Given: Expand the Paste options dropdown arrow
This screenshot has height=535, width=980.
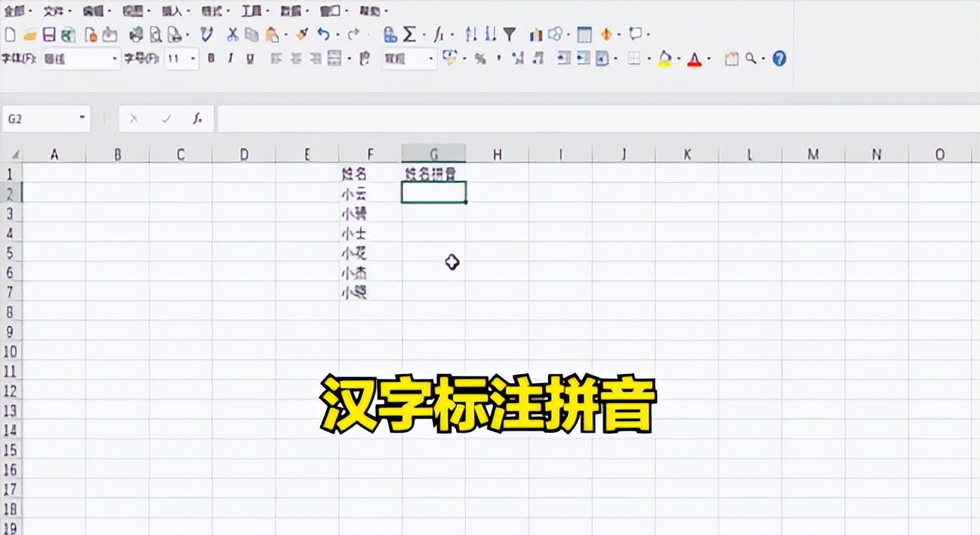Looking at the screenshot, I should 285,36.
